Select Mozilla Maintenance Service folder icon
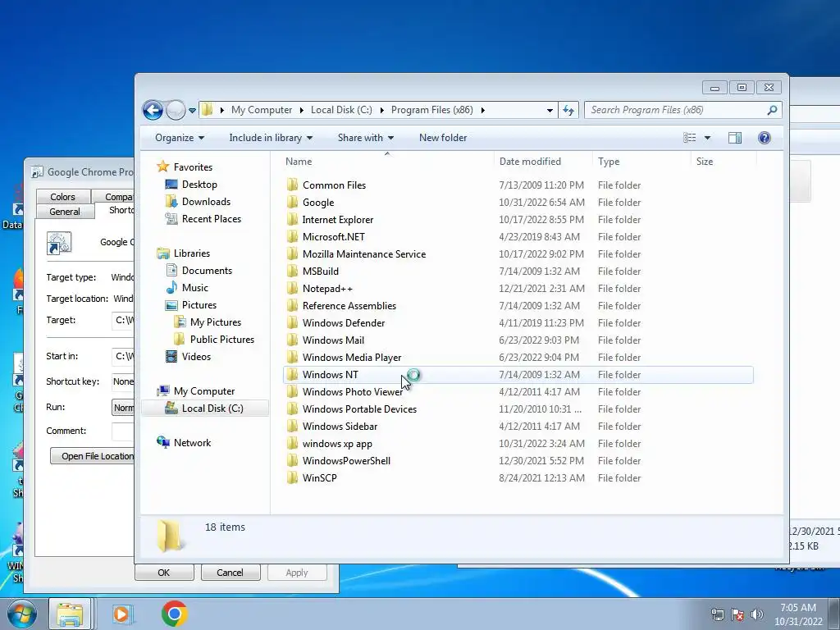 pyautogui.click(x=292, y=254)
